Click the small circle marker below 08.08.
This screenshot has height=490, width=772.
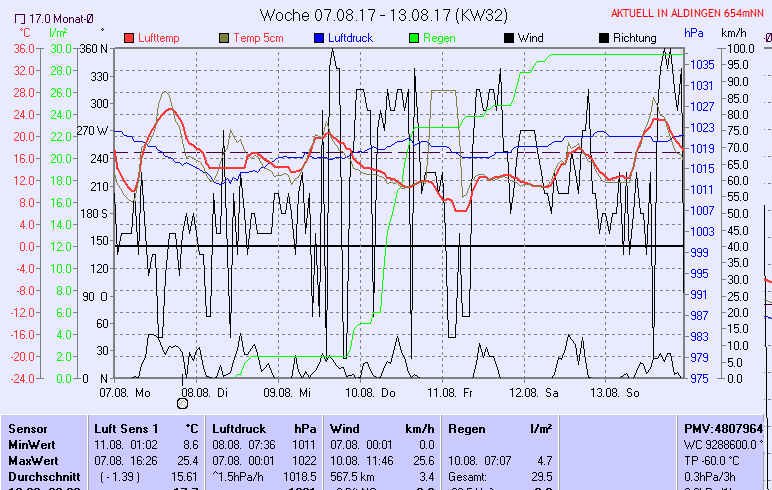point(182,403)
